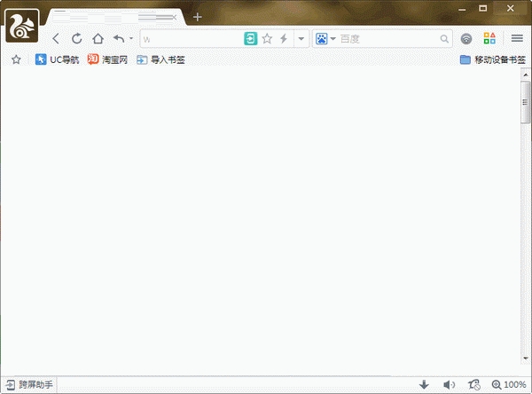Open a new tab with plus button
This screenshot has width=532, height=394.
[198, 17]
